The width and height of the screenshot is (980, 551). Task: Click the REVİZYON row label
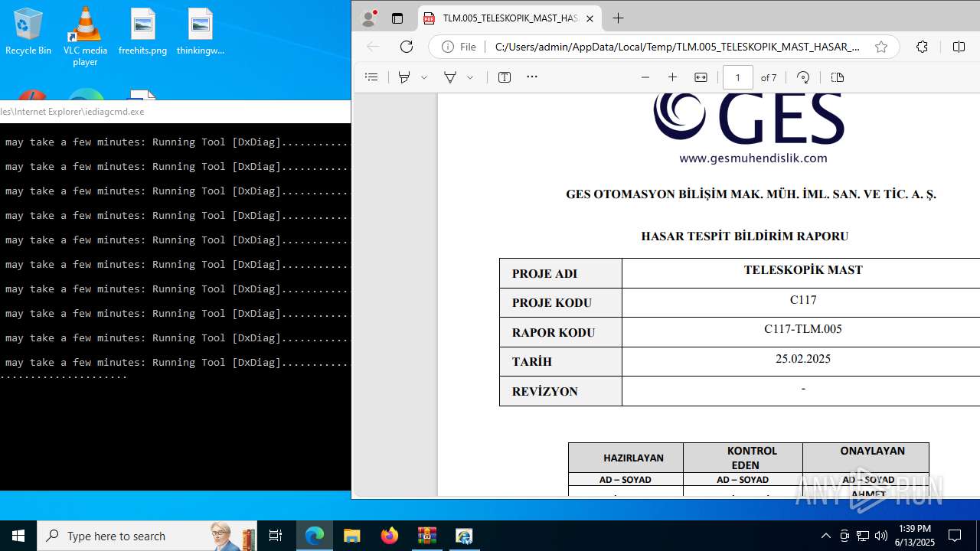click(x=545, y=392)
